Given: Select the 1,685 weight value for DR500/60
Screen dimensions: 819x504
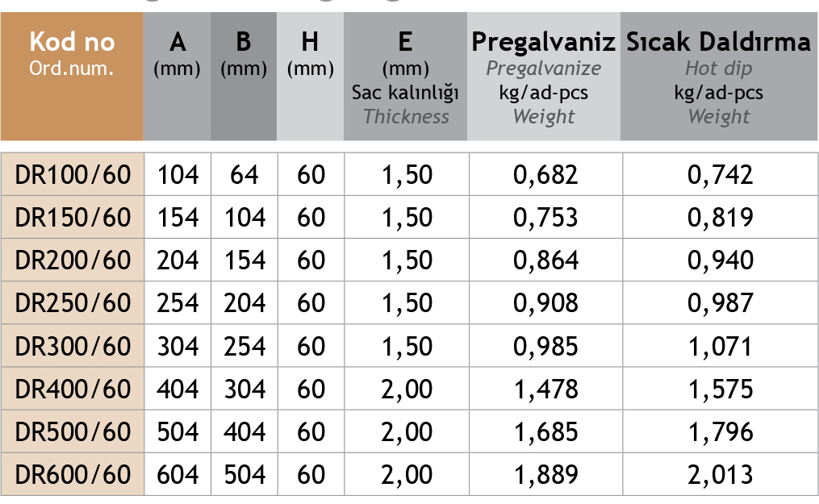Looking at the screenshot, I should tap(546, 431).
